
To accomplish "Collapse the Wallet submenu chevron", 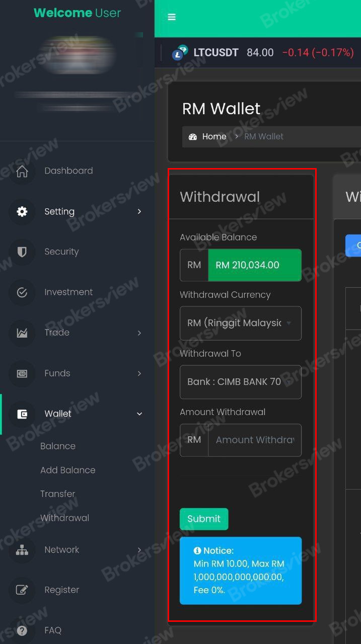I will [x=139, y=414].
